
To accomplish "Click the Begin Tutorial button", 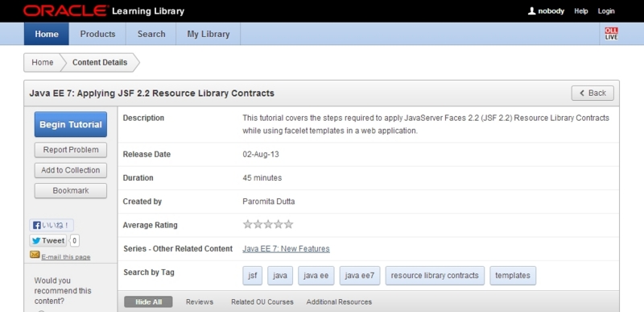I will (x=71, y=124).
